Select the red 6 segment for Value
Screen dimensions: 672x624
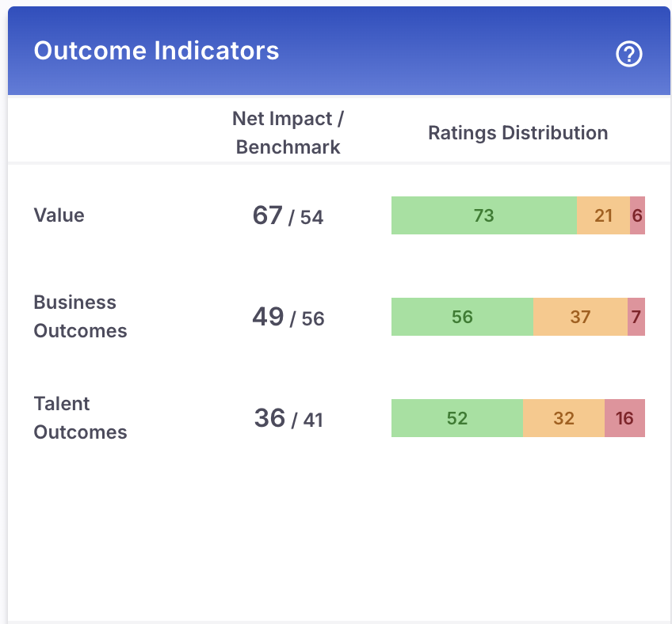pos(637,215)
